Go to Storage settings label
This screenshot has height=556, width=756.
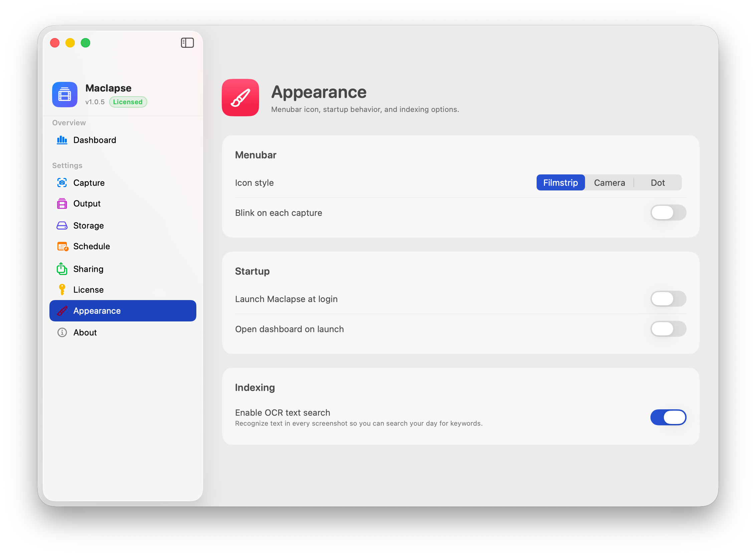coord(88,226)
